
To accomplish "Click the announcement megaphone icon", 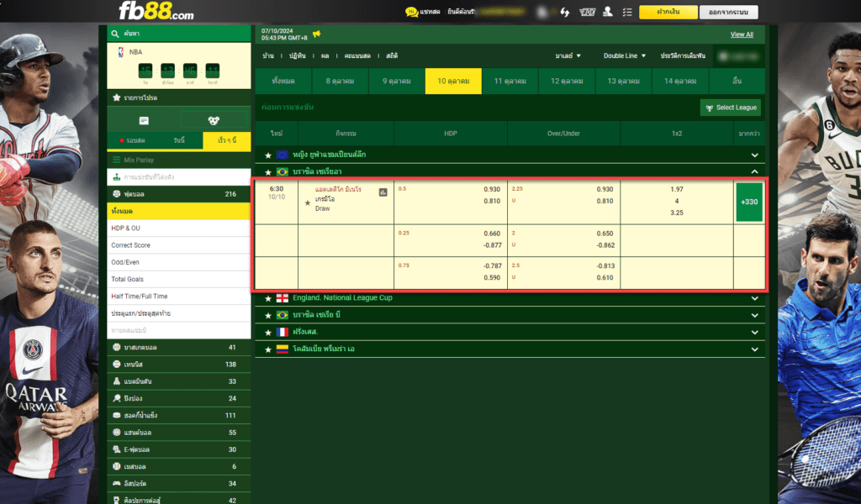I will (317, 34).
